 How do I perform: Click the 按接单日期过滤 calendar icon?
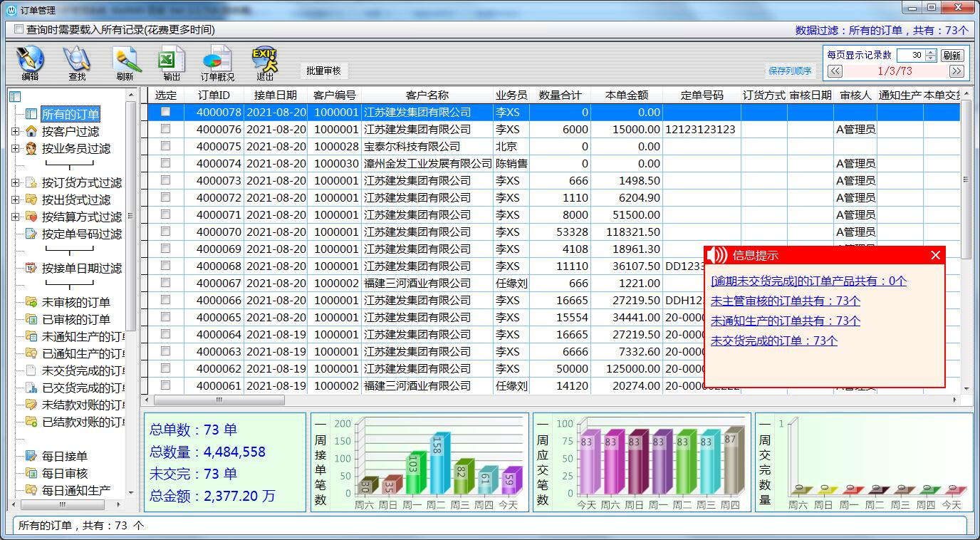tap(31, 268)
